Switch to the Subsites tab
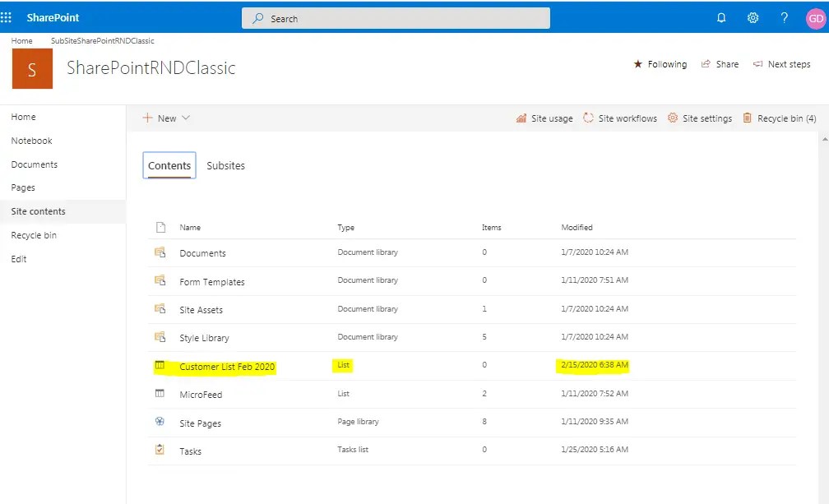The height and width of the screenshot is (504, 829). [x=225, y=165]
